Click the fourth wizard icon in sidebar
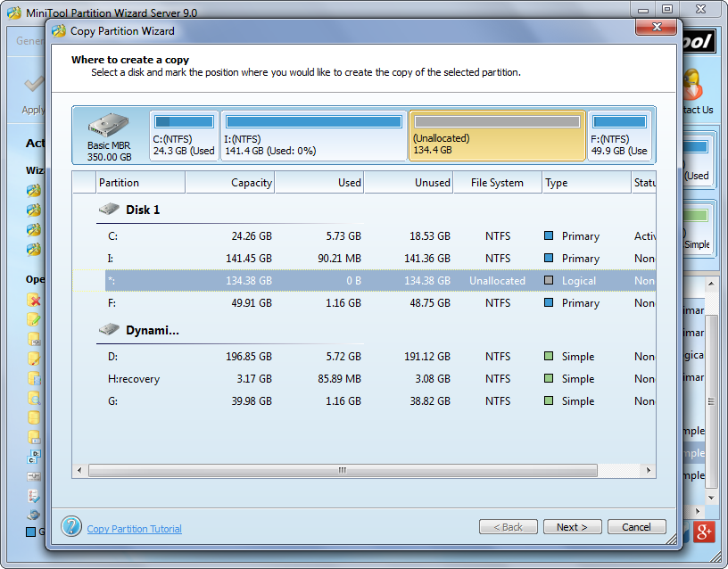This screenshot has width=728, height=569. (x=34, y=249)
